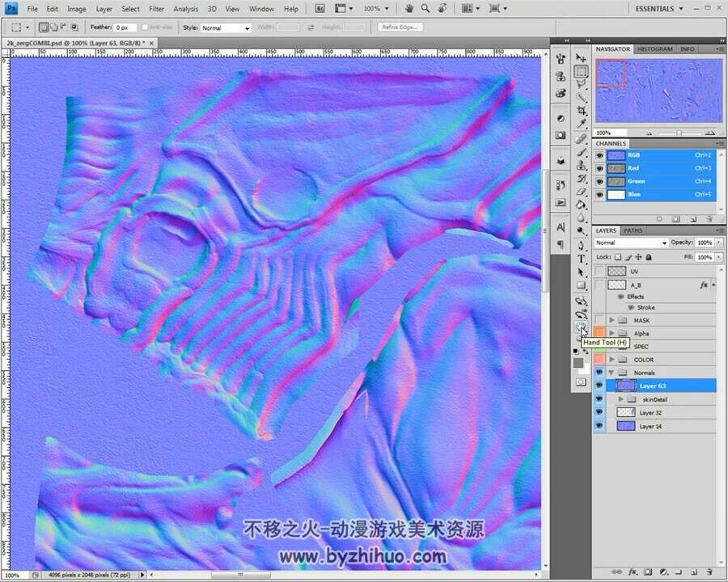Expand the COLOR layer group
The width and height of the screenshot is (728, 582).
612,359
